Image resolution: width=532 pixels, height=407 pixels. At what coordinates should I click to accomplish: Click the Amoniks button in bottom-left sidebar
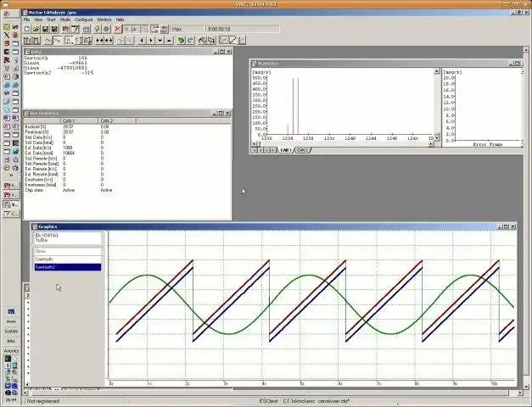click(11, 351)
